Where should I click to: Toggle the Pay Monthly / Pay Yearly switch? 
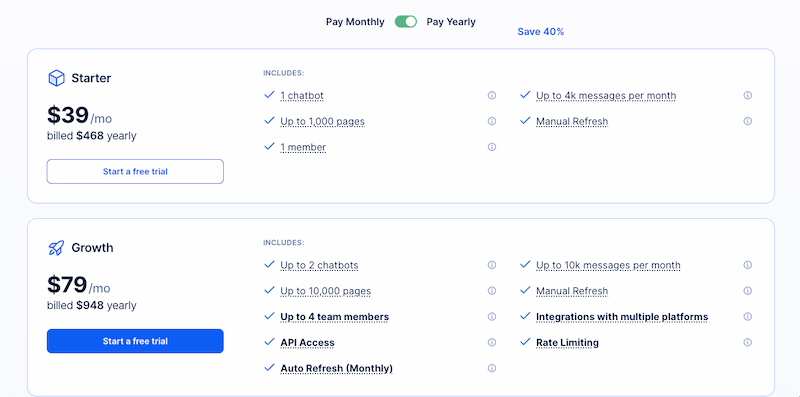pyautogui.click(x=406, y=21)
